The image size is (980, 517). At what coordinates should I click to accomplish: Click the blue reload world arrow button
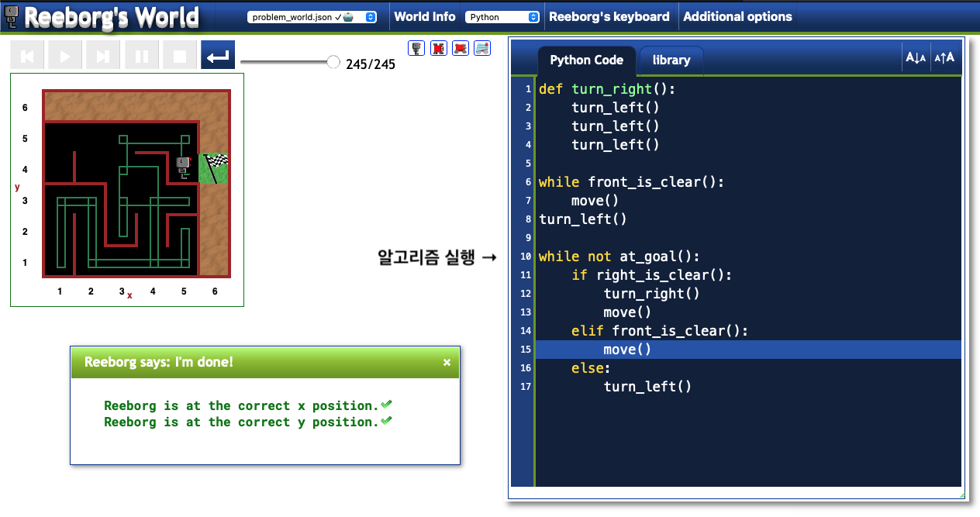(218, 56)
